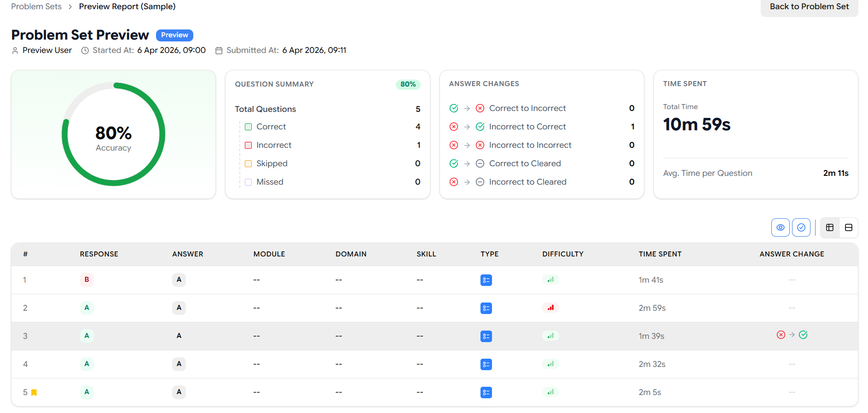Toggle the eye visibility button above table
This screenshot has width=868, height=413.
point(780,227)
